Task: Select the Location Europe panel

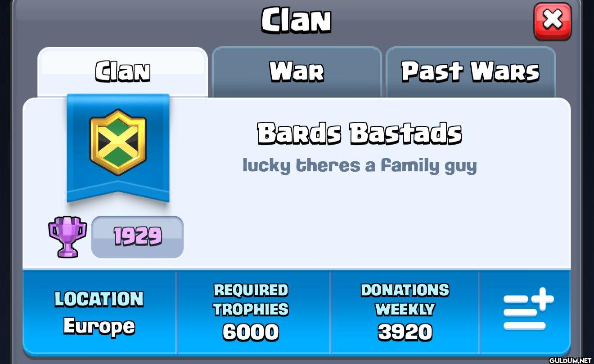Action: [99, 312]
